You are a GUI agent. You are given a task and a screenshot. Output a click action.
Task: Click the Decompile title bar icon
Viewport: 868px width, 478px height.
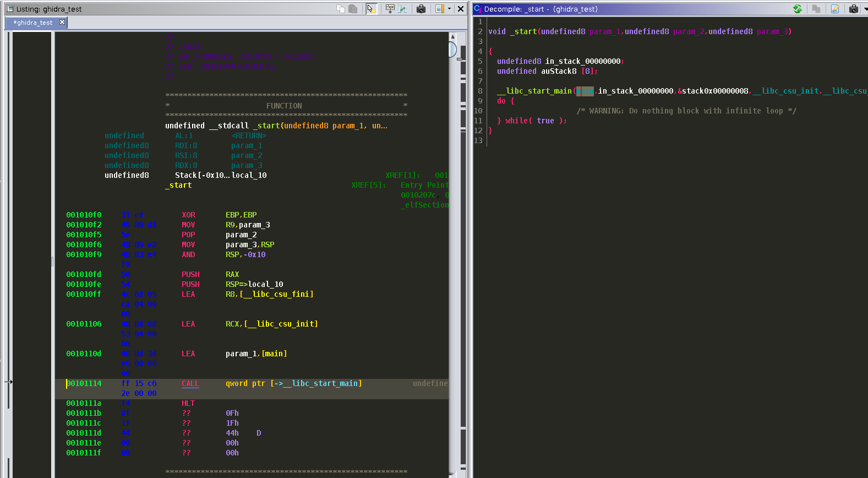coord(477,9)
